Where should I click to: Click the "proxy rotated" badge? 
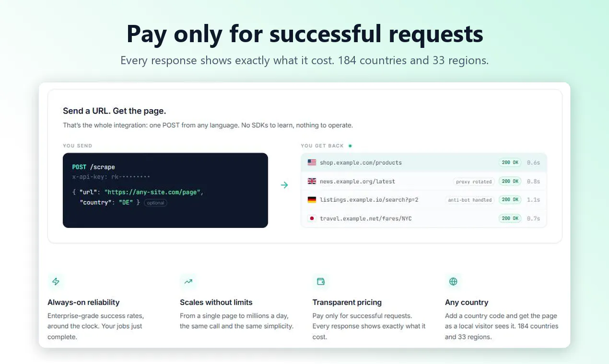click(474, 182)
